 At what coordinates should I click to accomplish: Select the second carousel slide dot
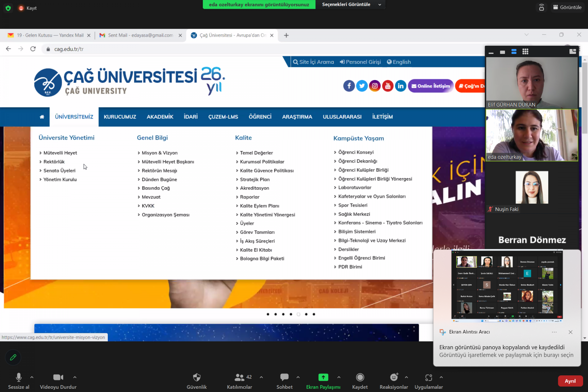coord(276,314)
